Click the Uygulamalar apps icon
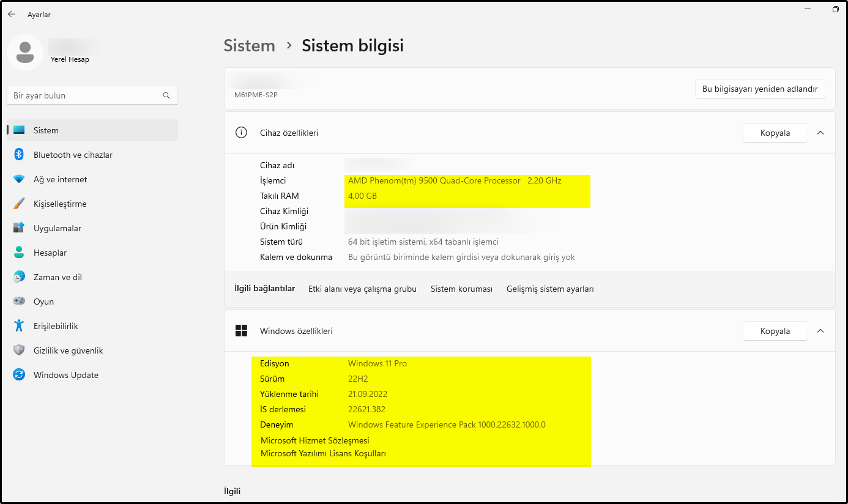The image size is (848, 504). coord(19,228)
